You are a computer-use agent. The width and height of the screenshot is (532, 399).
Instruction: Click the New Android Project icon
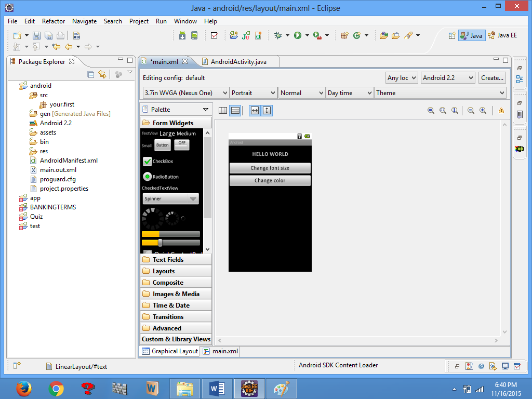point(233,35)
